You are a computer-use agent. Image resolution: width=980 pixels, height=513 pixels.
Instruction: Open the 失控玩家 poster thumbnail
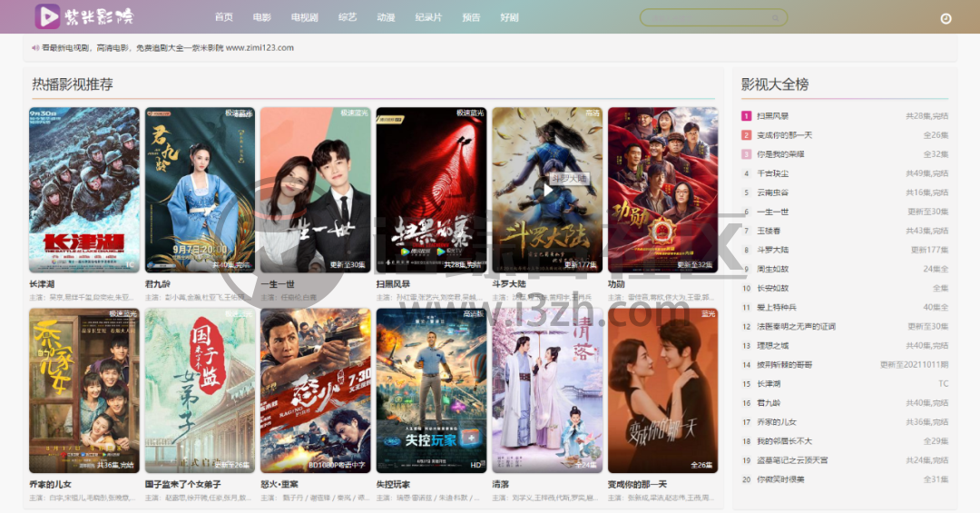[431, 390]
